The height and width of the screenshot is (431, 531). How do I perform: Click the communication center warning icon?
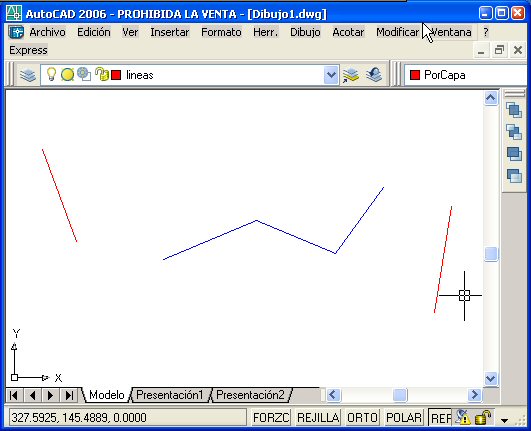coord(463,417)
